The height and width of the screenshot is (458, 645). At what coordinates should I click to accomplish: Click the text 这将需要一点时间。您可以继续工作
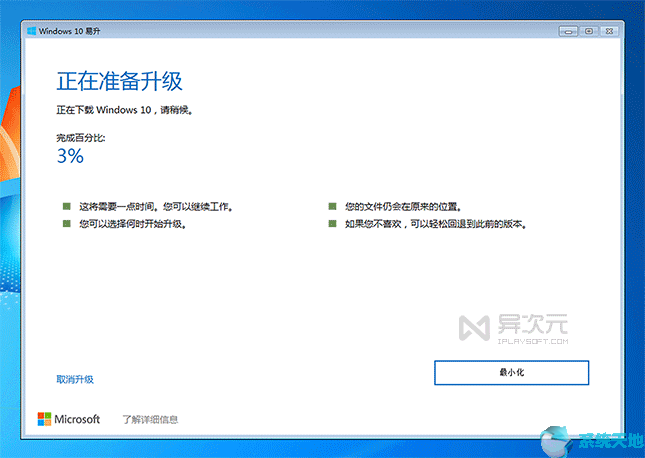[x=156, y=206]
